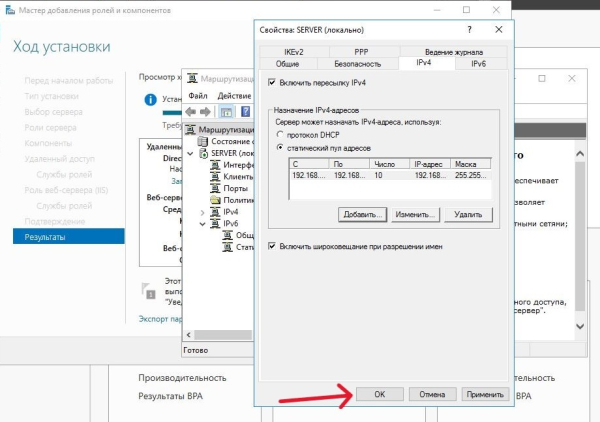This screenshot has height=422, width=600.
Task: Switch to the IPv6 tab
Action: [x=478, y=64]
